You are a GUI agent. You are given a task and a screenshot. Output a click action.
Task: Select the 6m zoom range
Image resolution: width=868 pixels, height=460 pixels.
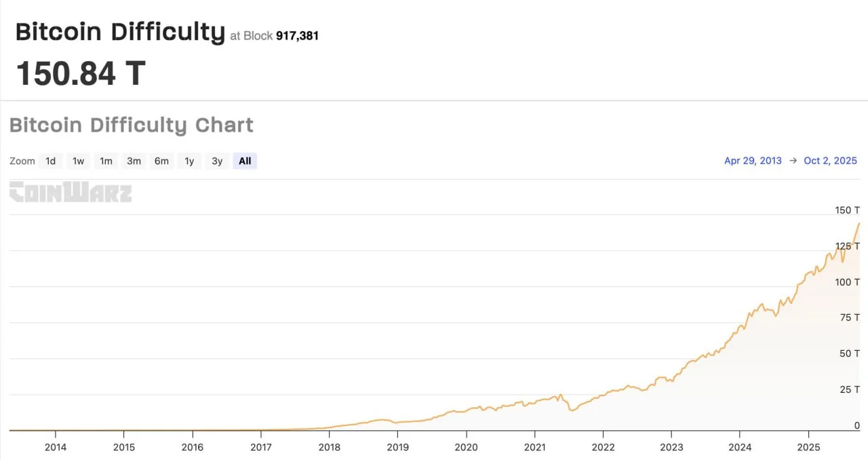click(161, 161)
